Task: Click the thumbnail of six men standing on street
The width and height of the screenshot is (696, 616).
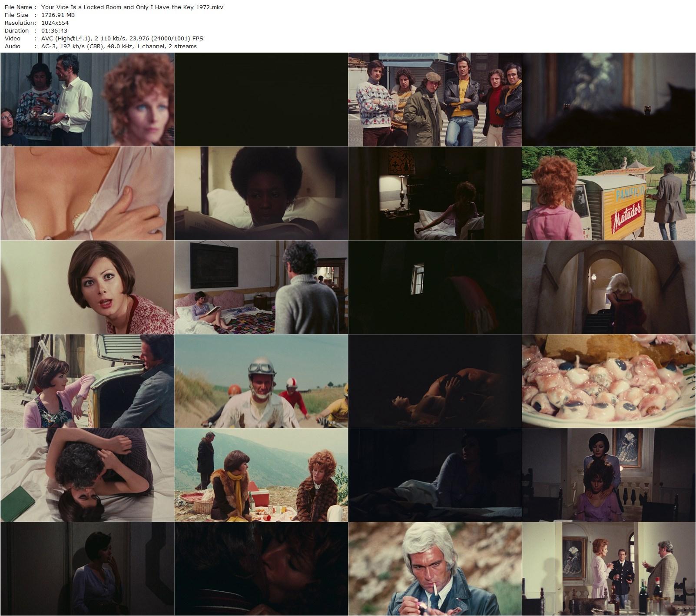Action: point(435,99)
